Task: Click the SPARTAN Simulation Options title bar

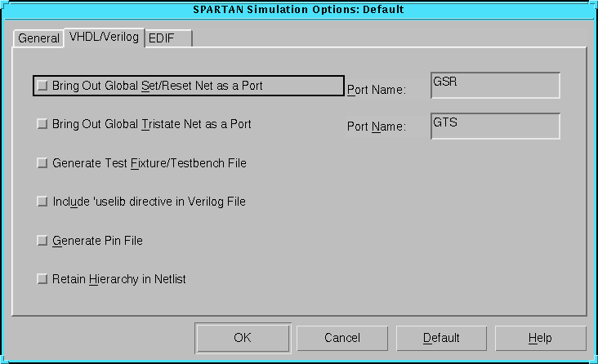Action: coord(299,10)
